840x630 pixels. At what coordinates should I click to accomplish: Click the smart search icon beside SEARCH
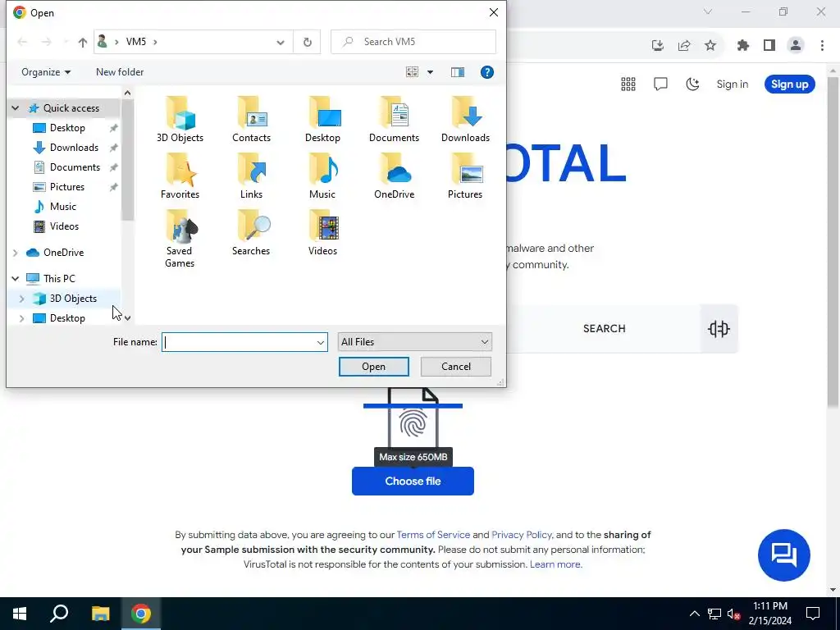(x=719, y=328)
